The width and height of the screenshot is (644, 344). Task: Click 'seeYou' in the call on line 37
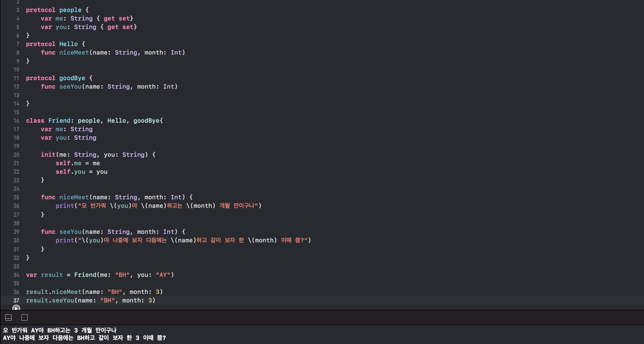point(63,300)
